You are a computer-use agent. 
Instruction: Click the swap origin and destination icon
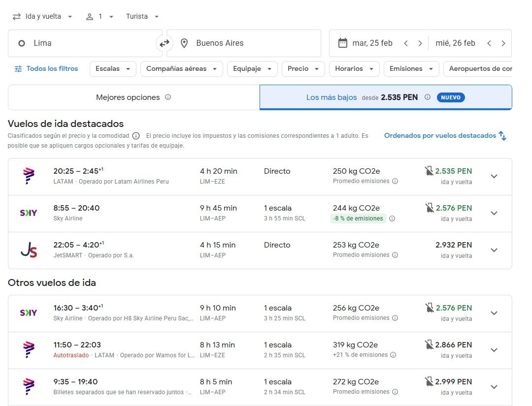tap(164, 43)
